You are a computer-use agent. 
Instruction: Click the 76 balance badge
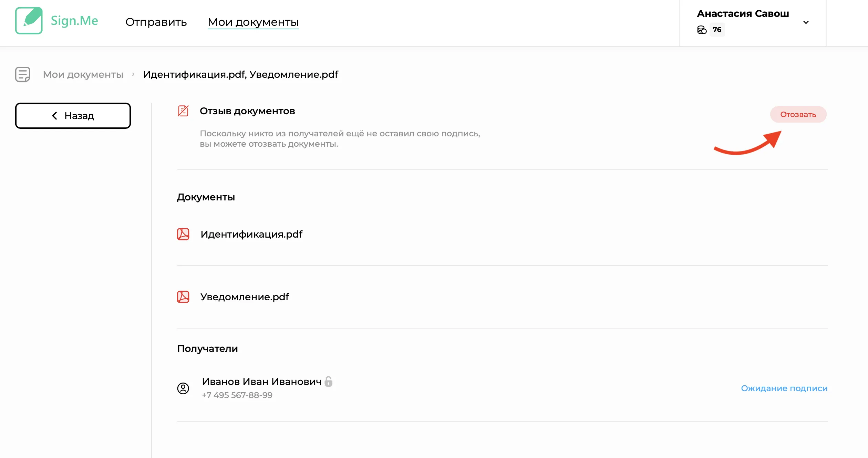(717, 30)
